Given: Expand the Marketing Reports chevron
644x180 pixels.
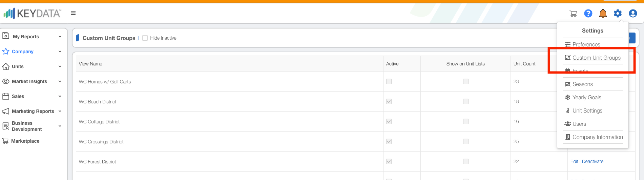Looking at the screenshot, I should pyautogui.click(x=60, y=111).
